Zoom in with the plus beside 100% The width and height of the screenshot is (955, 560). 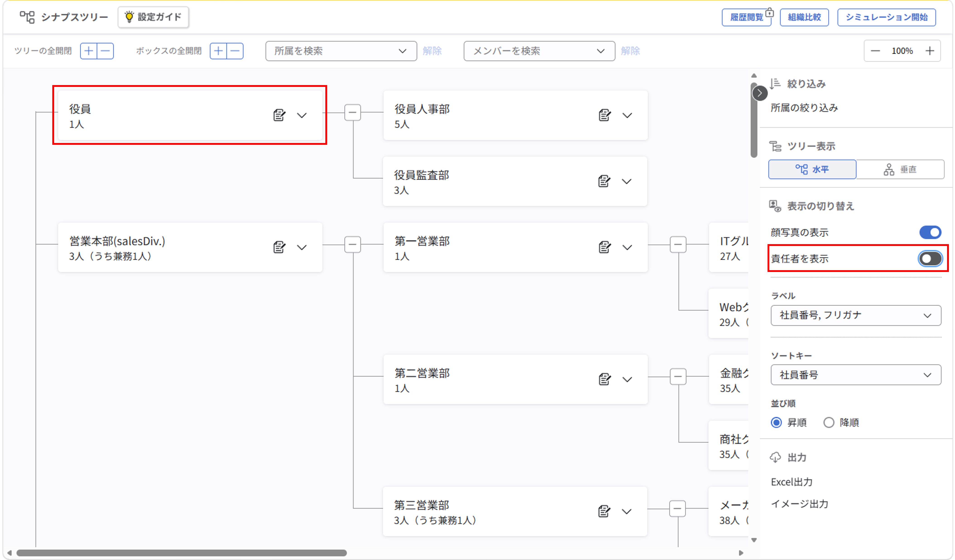(x=930, y=51)
